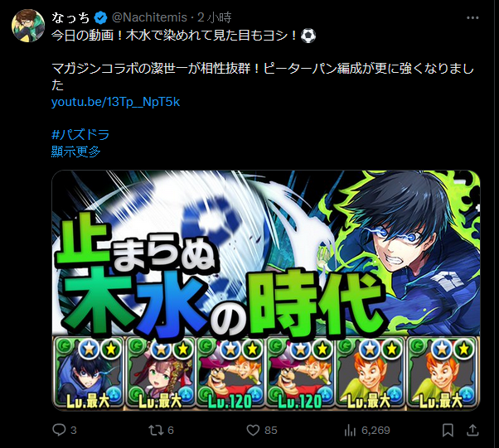The image size is (499, 448).
Task: Click the blue verified badge
Action: pos(100,18)
